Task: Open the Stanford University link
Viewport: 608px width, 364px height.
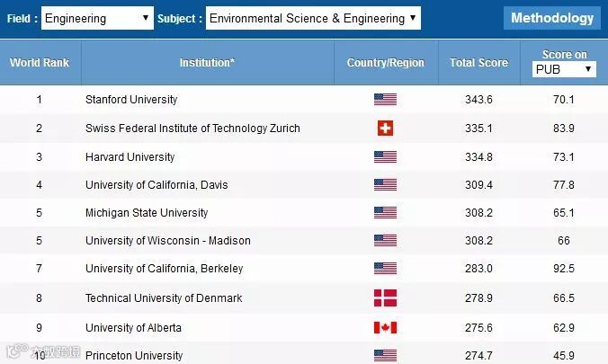Action: coord(131,100)
